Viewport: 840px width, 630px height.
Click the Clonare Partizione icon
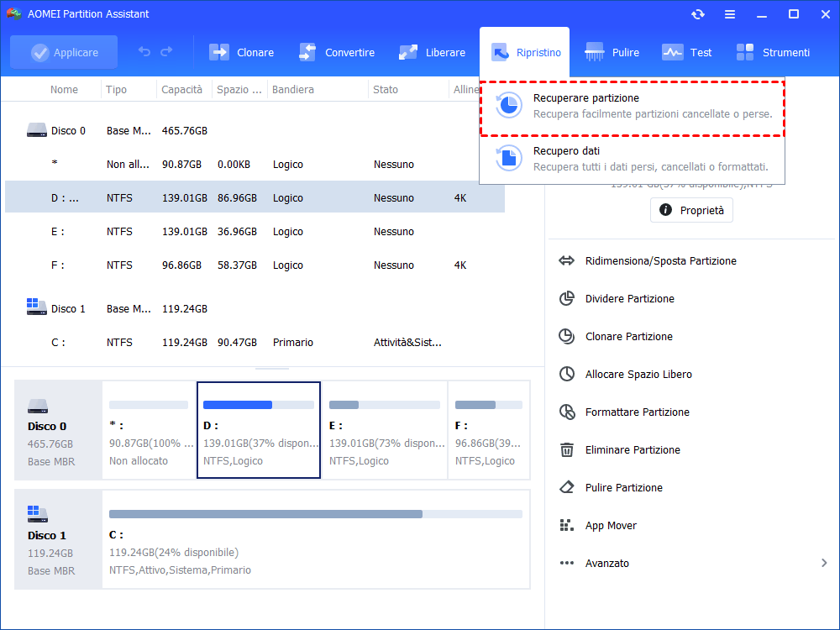point(567,337)
